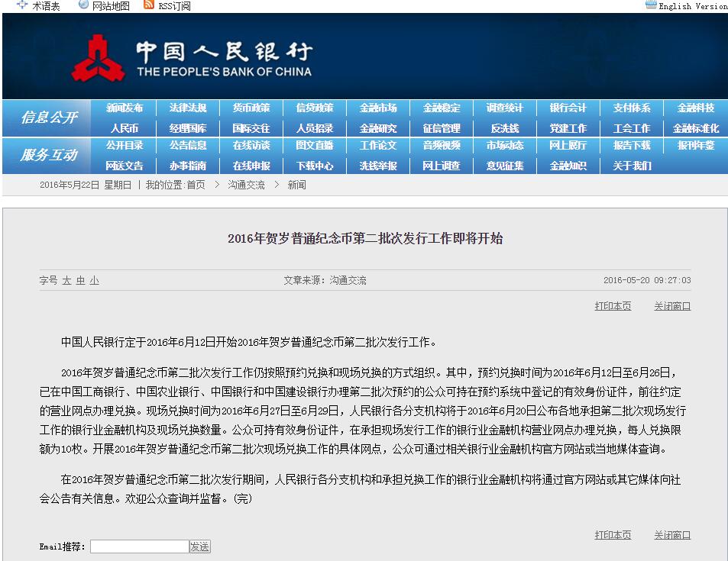Open the 在线申报 menu item
Viewport: 728px width, 561px height.
(x=251, y=166)
